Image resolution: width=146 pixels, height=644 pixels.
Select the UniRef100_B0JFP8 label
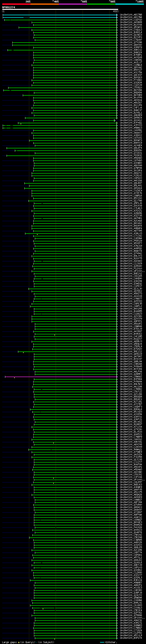pos(131,98)
